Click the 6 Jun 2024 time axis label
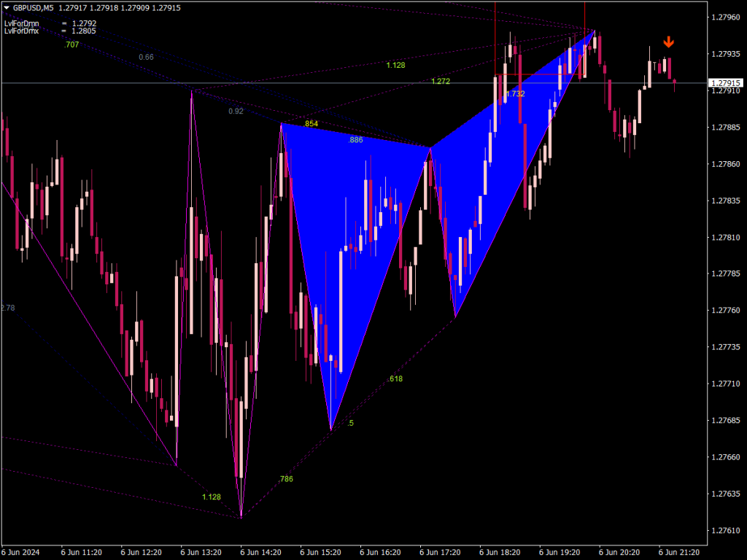 pos(22,552)
